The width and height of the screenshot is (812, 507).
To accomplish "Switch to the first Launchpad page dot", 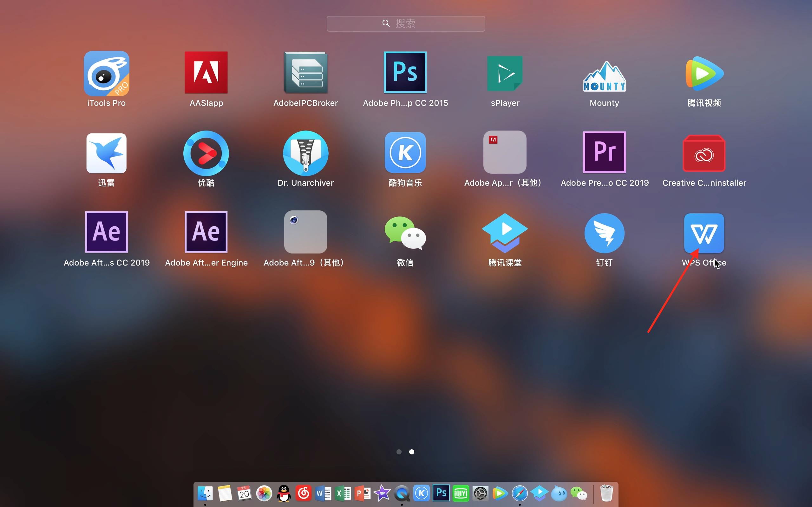I will tap(399, 452).
